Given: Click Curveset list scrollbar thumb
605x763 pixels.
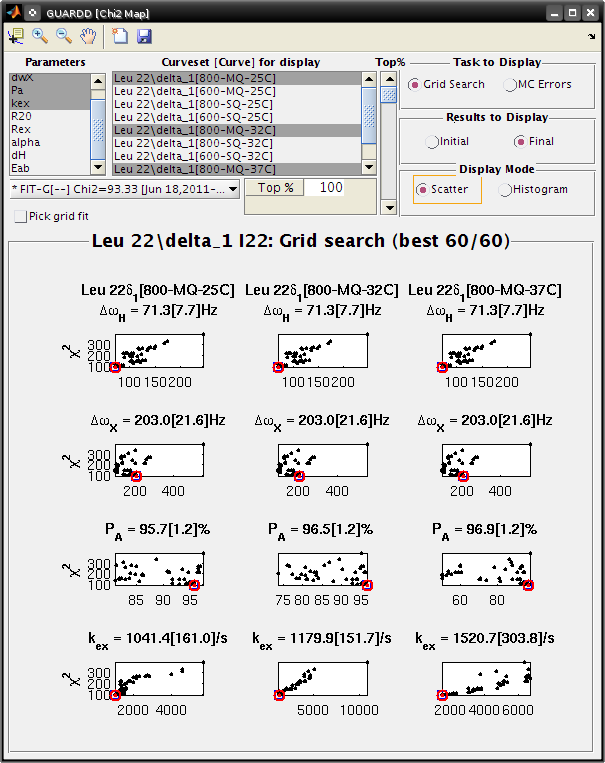Looking at the screenshot, I should click(369, 116).
